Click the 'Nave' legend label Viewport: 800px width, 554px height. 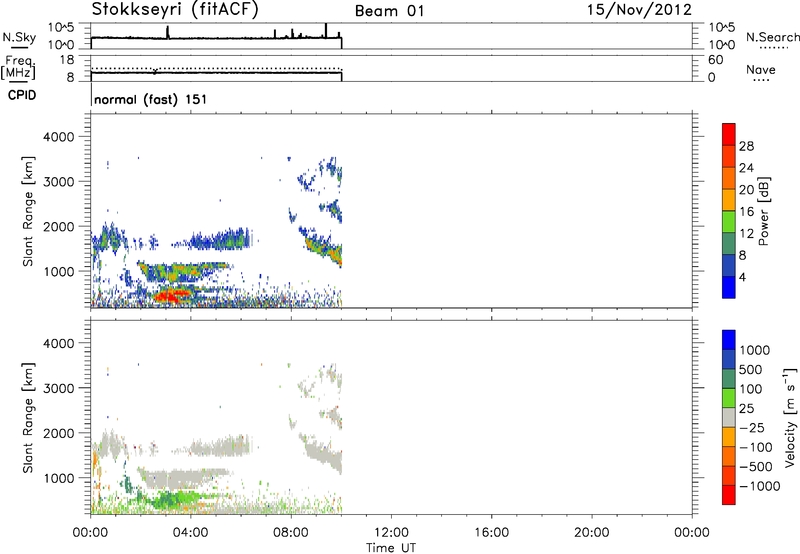click(x=761, y=69)
